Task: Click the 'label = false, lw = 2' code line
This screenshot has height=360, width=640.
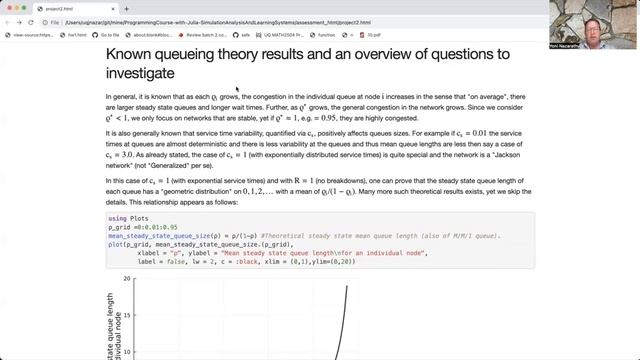Action: coord(247,262)
